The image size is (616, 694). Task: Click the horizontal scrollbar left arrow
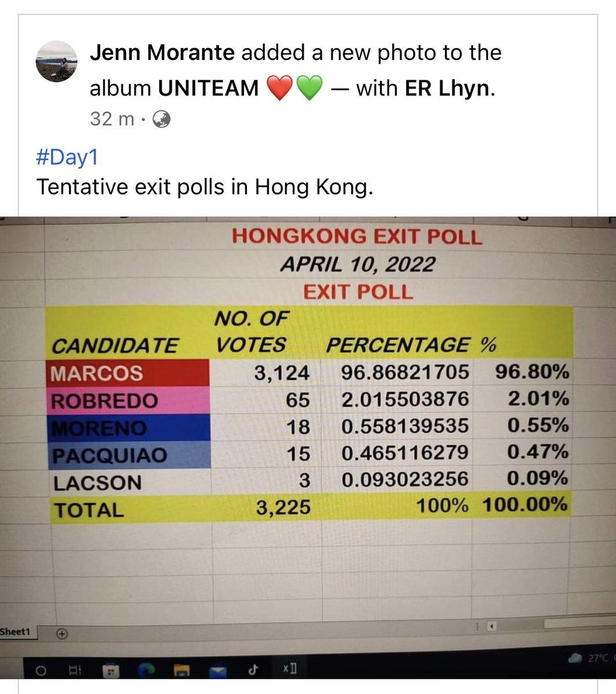492,626
